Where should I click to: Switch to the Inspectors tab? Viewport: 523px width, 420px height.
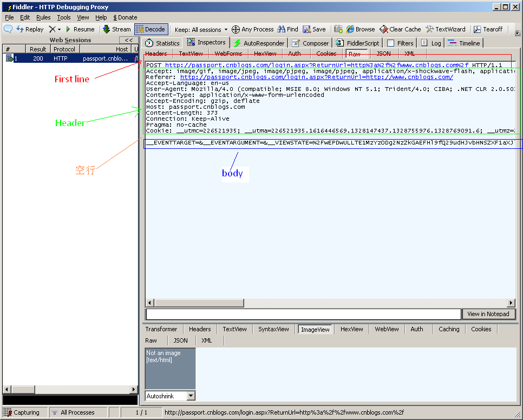[x=206, y=42]
